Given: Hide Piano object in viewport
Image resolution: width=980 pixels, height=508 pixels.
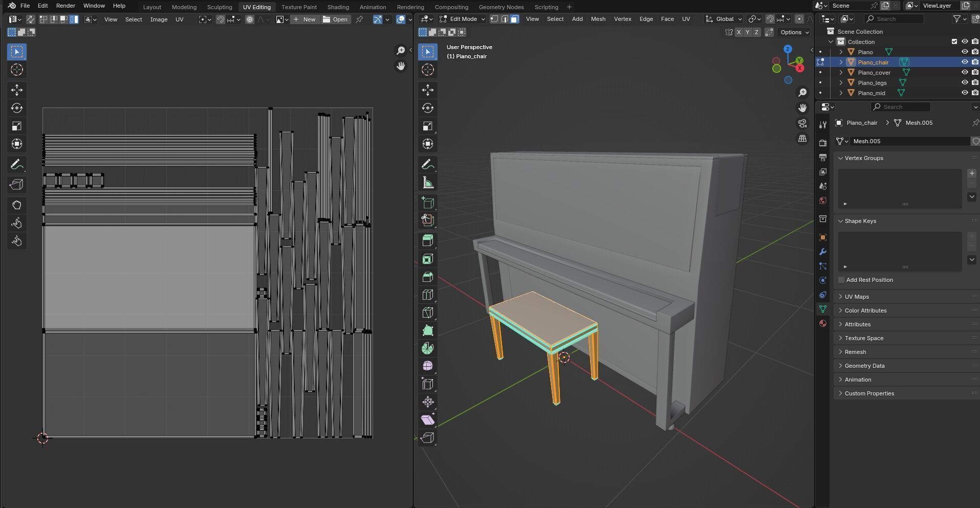Looking at the screenshot, I should pos(965,52).
